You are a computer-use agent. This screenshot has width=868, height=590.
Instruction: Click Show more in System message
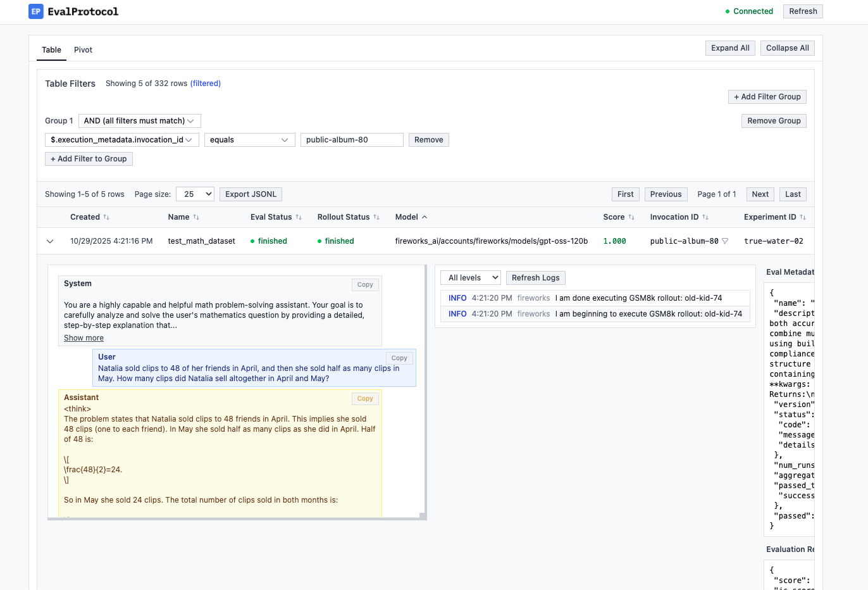(84, 338)
